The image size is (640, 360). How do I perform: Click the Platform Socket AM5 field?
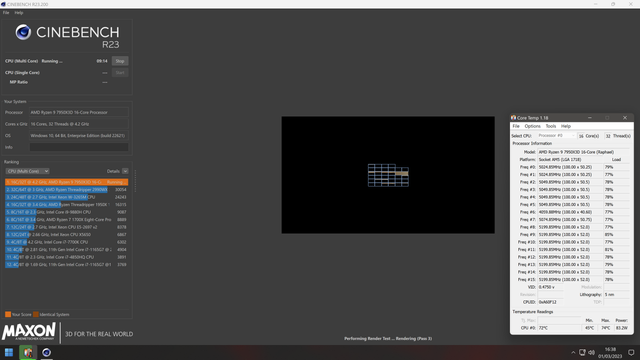point(570,160)
